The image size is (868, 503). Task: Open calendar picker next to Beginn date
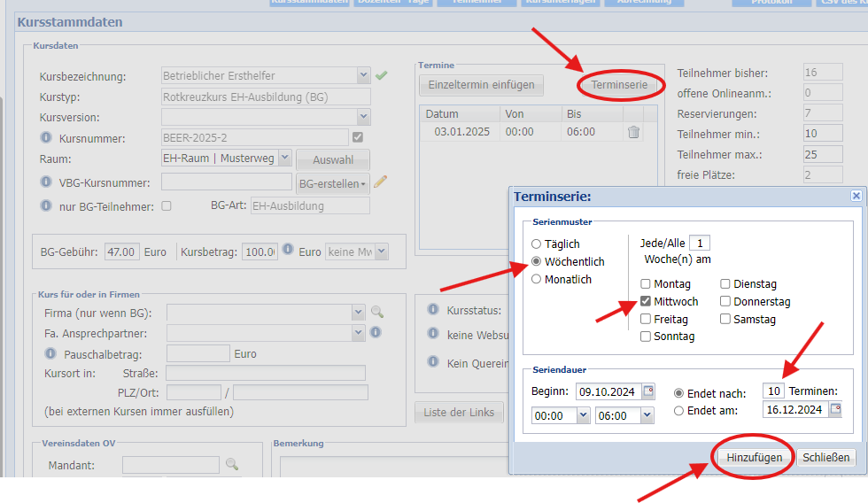(648, 391)
